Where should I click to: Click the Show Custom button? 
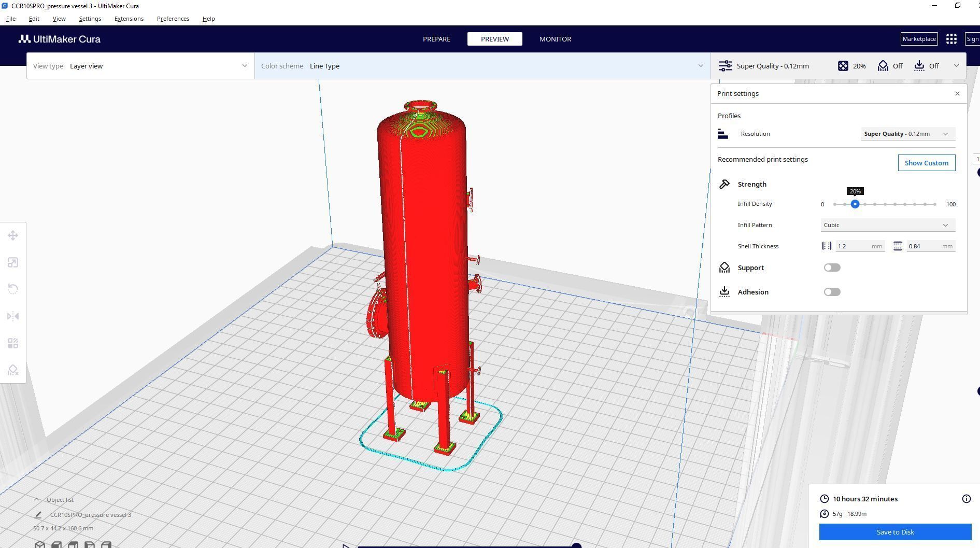926,163
